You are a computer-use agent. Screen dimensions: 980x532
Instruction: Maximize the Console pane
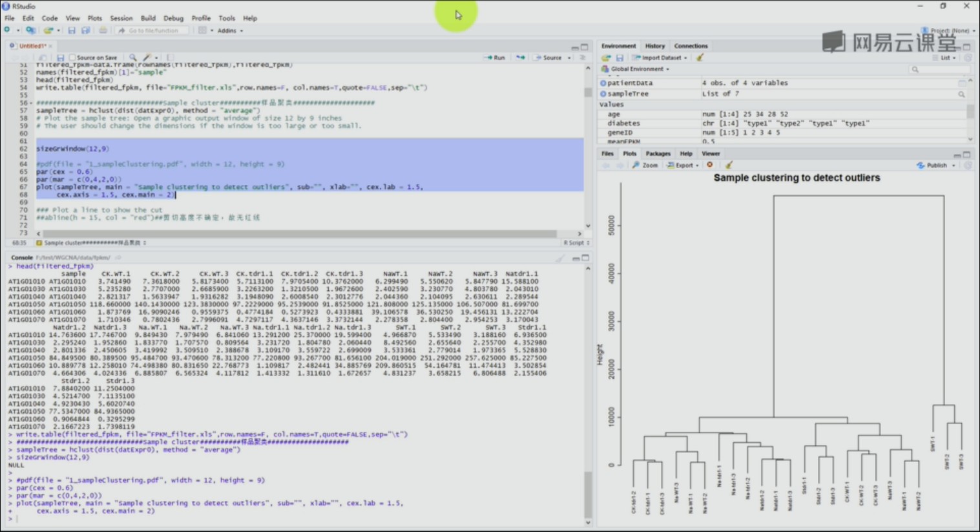coord(585,258)
